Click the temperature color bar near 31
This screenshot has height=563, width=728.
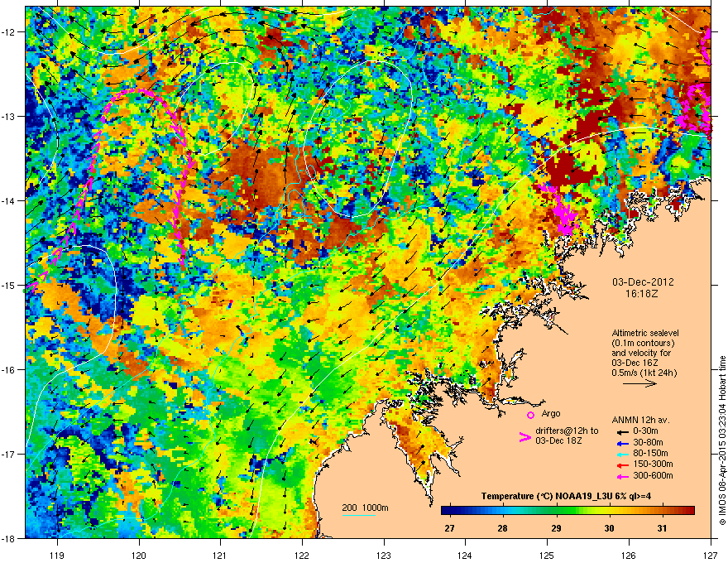pyautogui.click(x=662, y=510)
